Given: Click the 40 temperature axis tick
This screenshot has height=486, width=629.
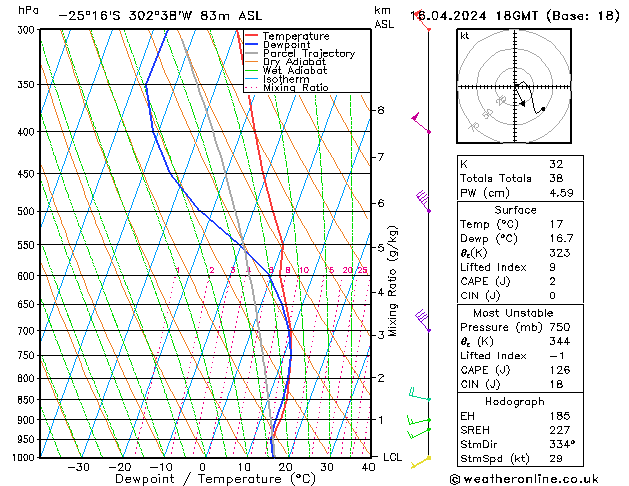Looking at the screenshot, I should (x=368, y=467).
